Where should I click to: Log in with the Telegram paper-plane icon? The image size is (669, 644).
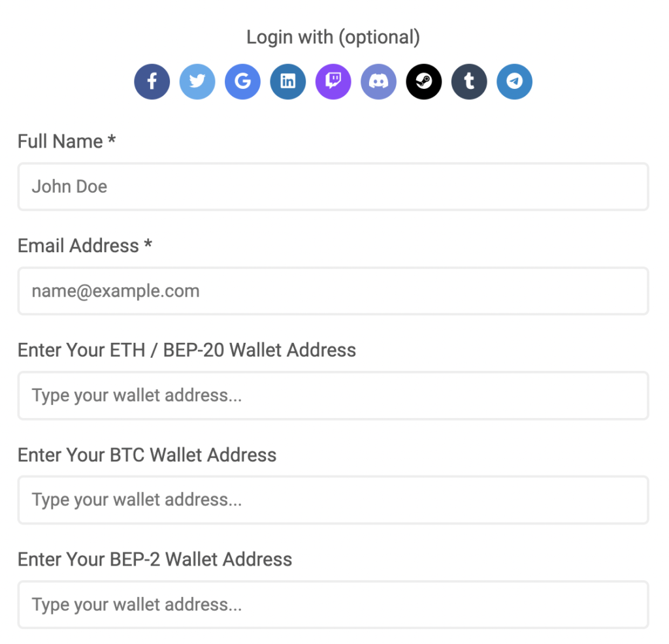[515, 82]
